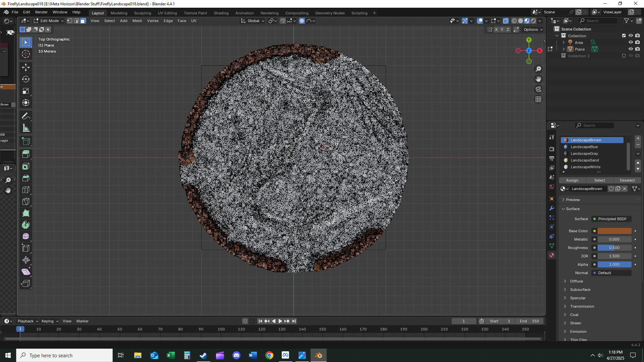
Task: Select the Move tool in toolbar
Action: pyautogui.click(x=26, y=67)
